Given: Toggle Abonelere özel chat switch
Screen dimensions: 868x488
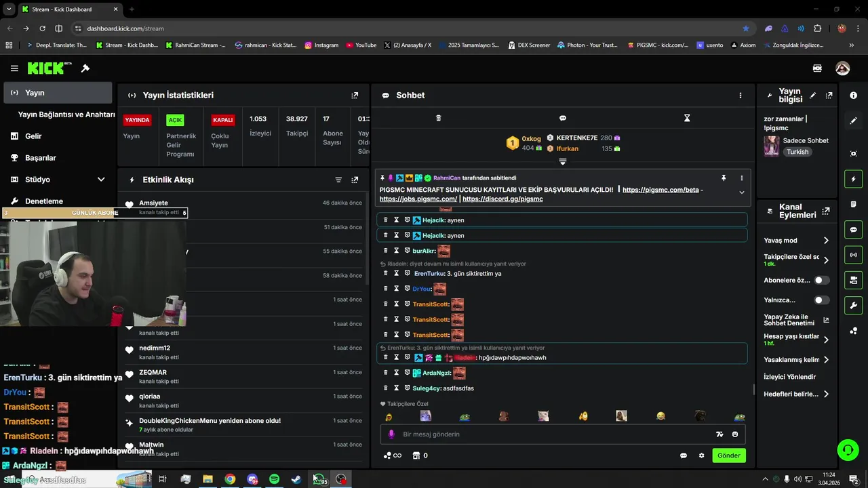Looking at the screenshot, I should point(821,280).
